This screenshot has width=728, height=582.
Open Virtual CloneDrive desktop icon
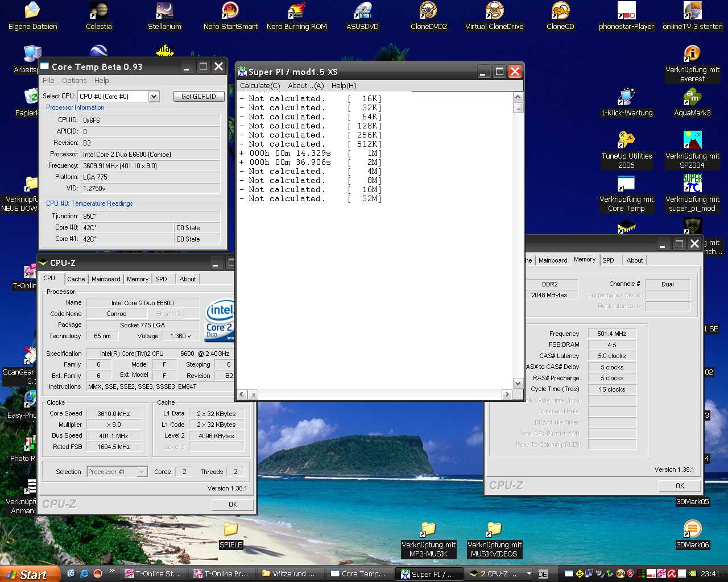(494, 16)
